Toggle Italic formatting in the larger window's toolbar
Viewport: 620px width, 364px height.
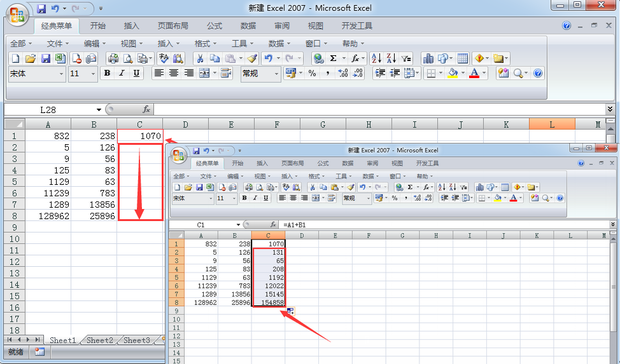tap(122, 73)
